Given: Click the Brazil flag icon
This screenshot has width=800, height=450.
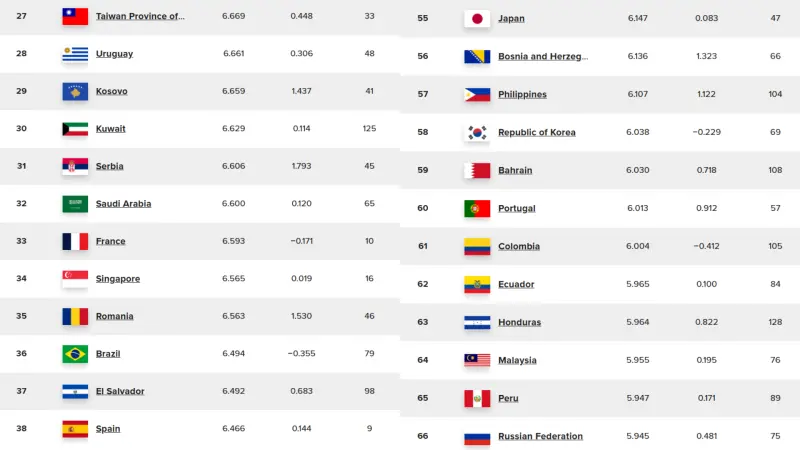Looking at the screenshot, I should pos(75,354).
